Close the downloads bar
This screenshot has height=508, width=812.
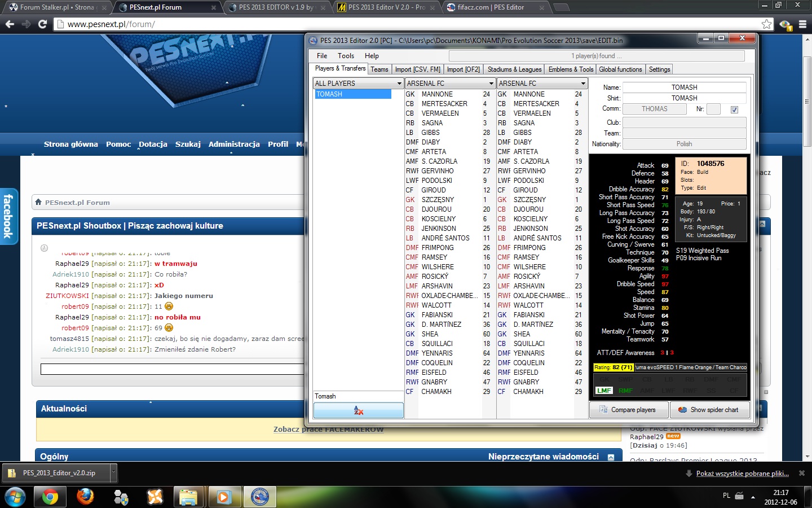[802, 473]
